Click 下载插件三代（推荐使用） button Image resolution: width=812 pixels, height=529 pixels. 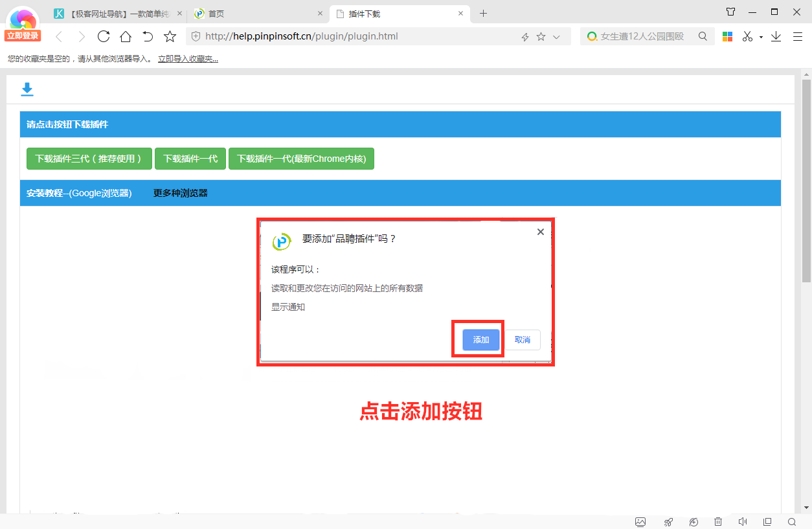pyautogui.click(x=89, y=159)
